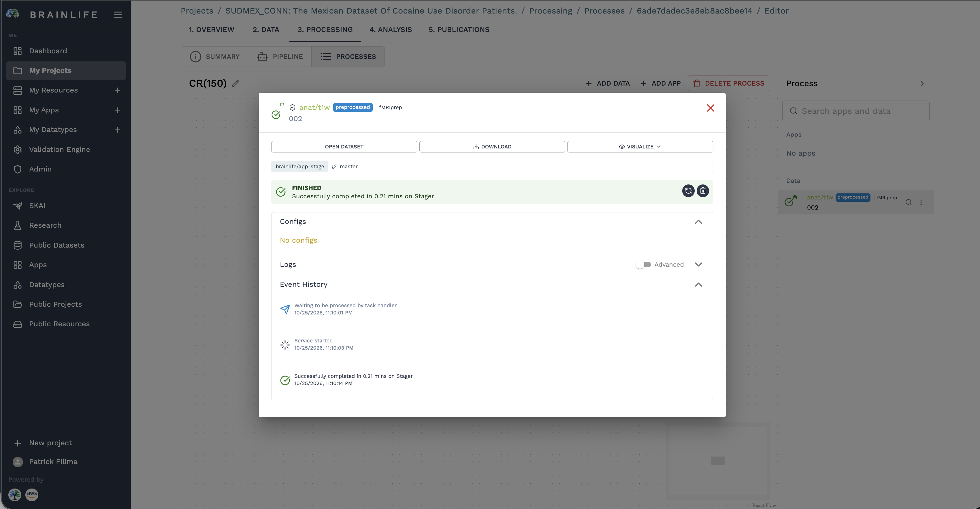This screenshot has height=509, width=980.
Task: Open Dashboard from sidebar
Action: [66, 51]
